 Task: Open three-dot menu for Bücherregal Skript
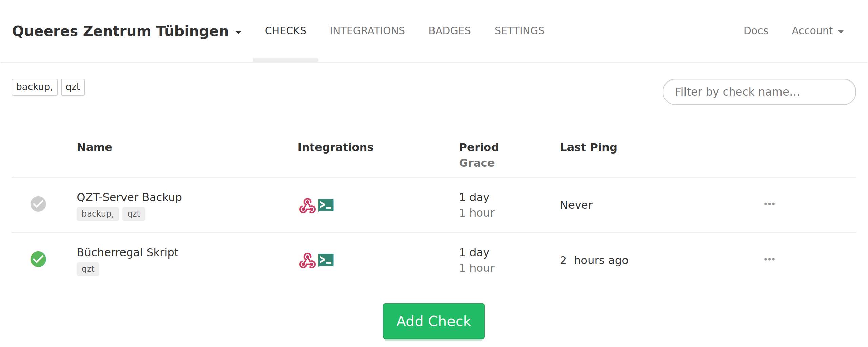click(769, 259)
